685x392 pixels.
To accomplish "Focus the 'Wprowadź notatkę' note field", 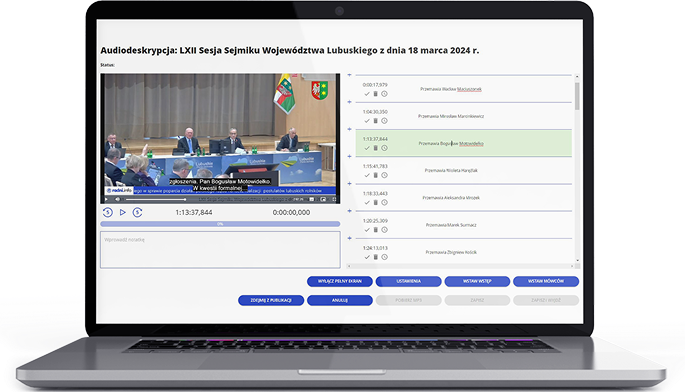I will 220,250.
